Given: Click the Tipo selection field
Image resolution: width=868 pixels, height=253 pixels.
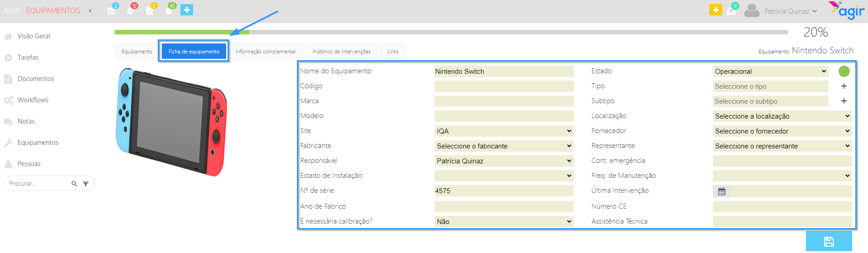Looking at the screenshot, I should click(771, 86).
